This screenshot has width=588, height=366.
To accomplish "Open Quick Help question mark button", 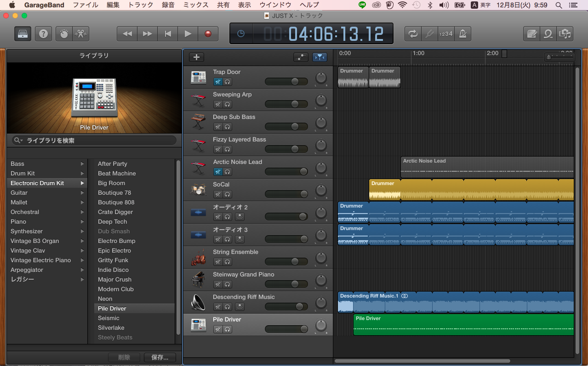I will pos(43,34).
